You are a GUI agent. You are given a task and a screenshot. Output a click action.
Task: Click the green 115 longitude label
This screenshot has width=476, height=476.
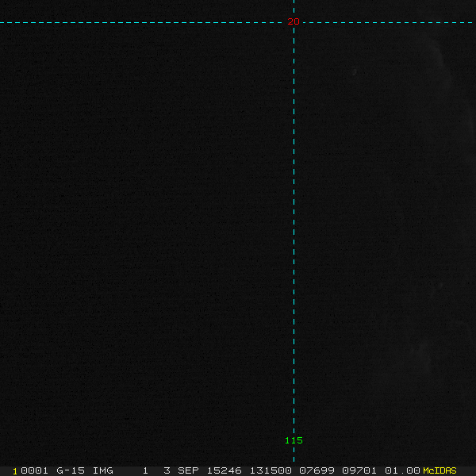coord(294,440)
